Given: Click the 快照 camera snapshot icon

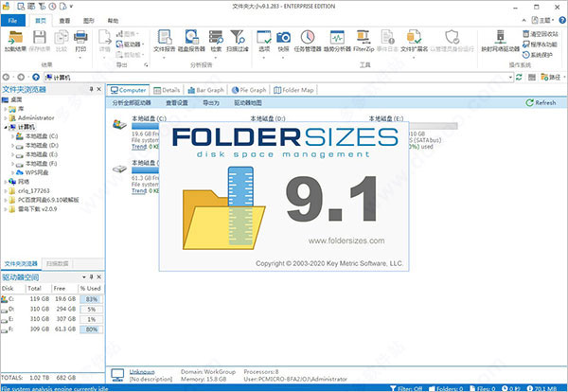Looking at the screenshot, I should coord(283,37).
